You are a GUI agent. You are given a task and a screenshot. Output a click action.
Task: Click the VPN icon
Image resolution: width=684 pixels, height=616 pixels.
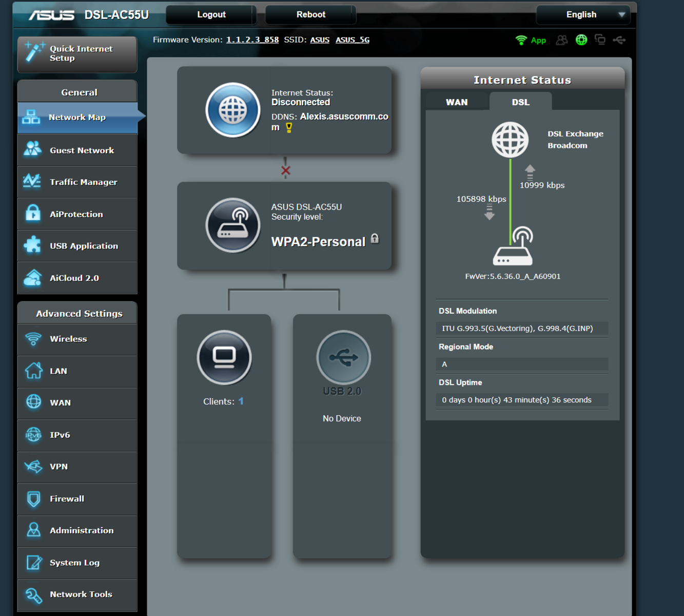click(34, 467)
